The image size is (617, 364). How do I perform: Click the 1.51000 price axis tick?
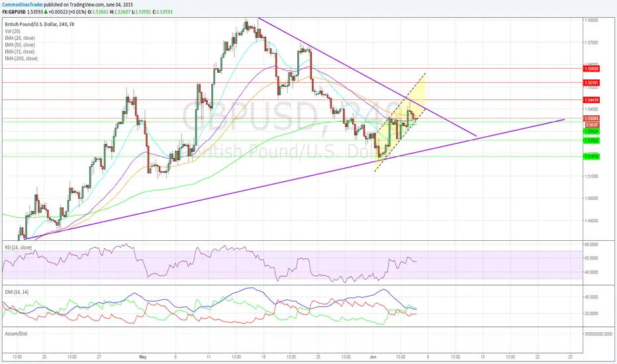tap(592, 176)
